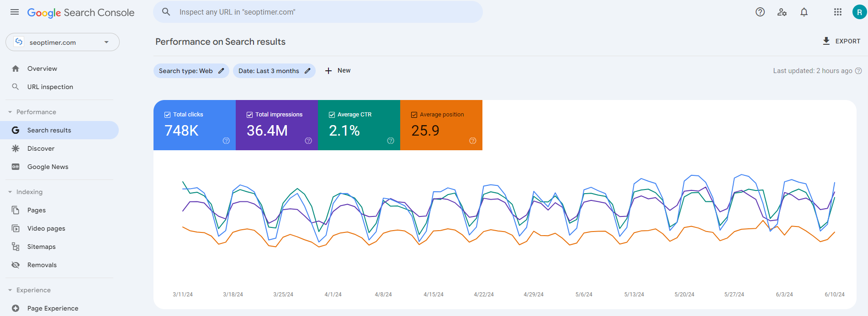Open Sitemaps in the sidebar
868x316 pixels.
(x=41, y=247)
